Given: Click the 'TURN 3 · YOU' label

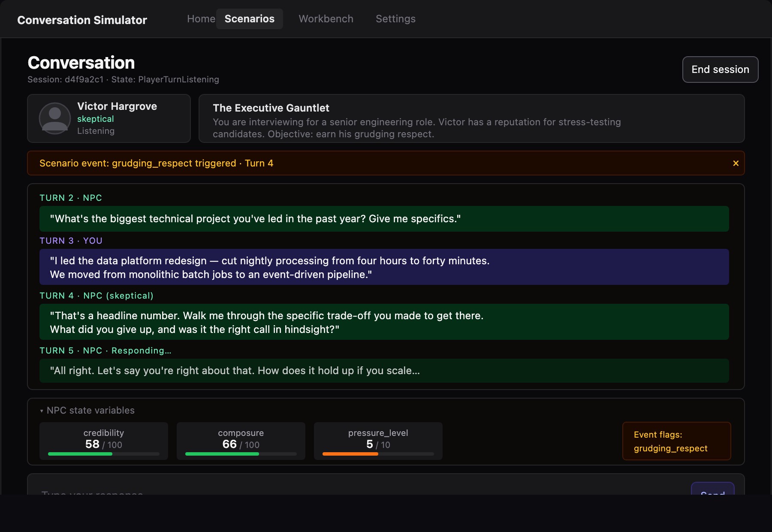Looking at the screenshot, I should tap(71, 241).
